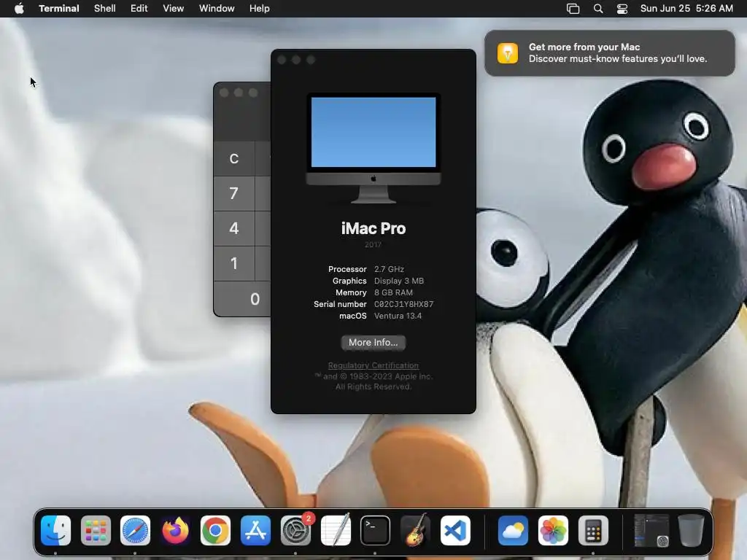Viewport: 747px width, 560px height.
Task: Open the App Store dock icon
Action: click(255, 530)
